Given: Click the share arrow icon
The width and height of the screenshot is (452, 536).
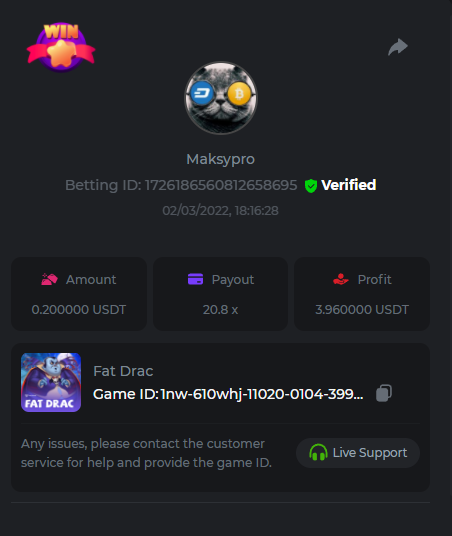Looking at the screenshot, I should pyautogui.click(x=398, y=47).
